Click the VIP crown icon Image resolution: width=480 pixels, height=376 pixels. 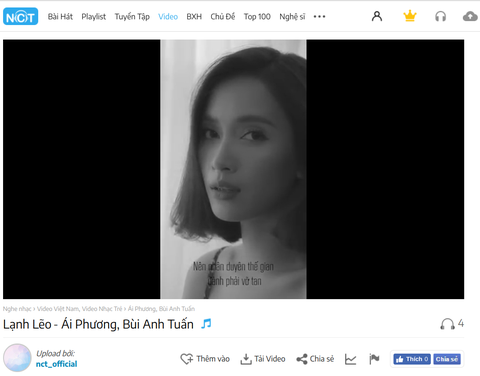[410, 16]
